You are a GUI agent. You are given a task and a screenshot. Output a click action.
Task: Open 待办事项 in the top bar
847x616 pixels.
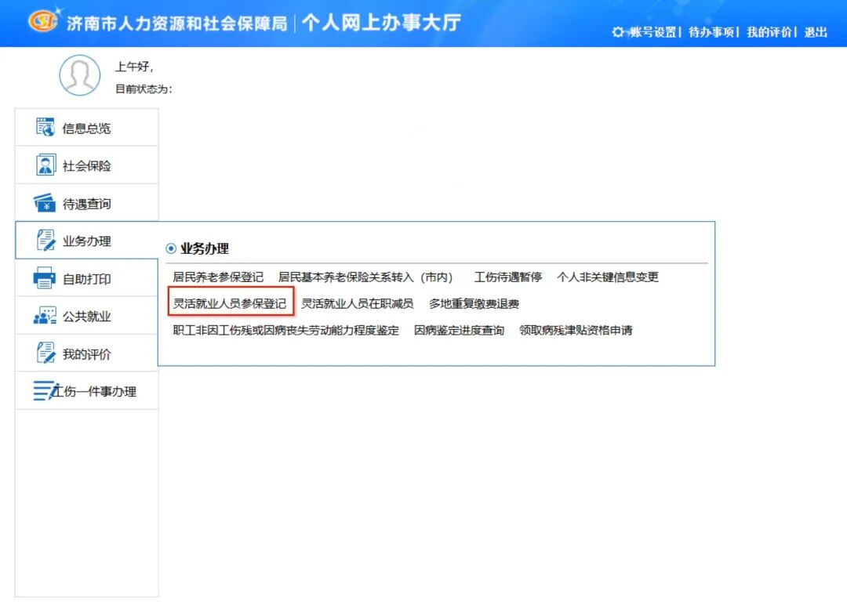[711, 32]
